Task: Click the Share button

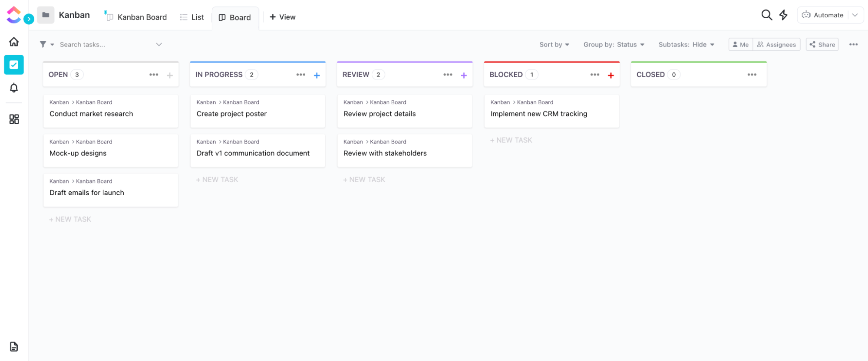Action: [822, 45]
